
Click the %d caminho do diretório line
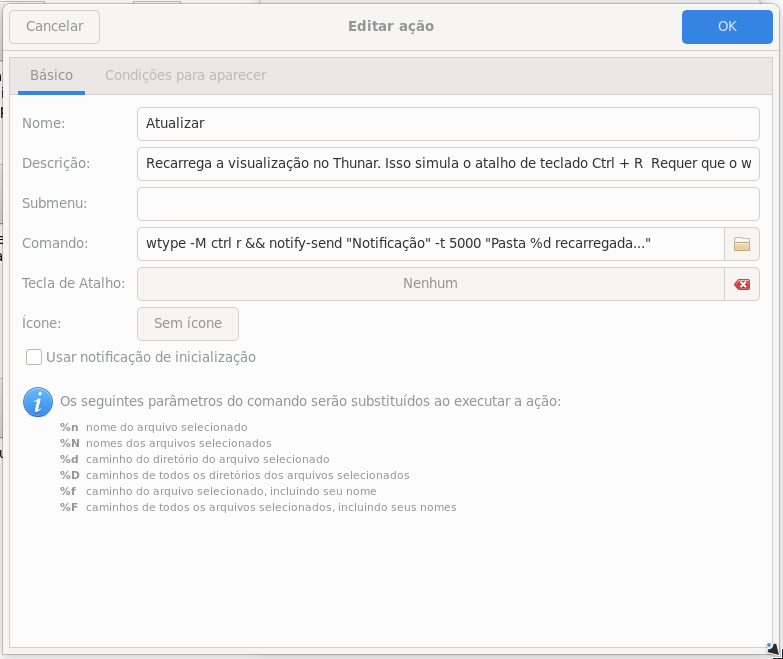pos(194,459)
